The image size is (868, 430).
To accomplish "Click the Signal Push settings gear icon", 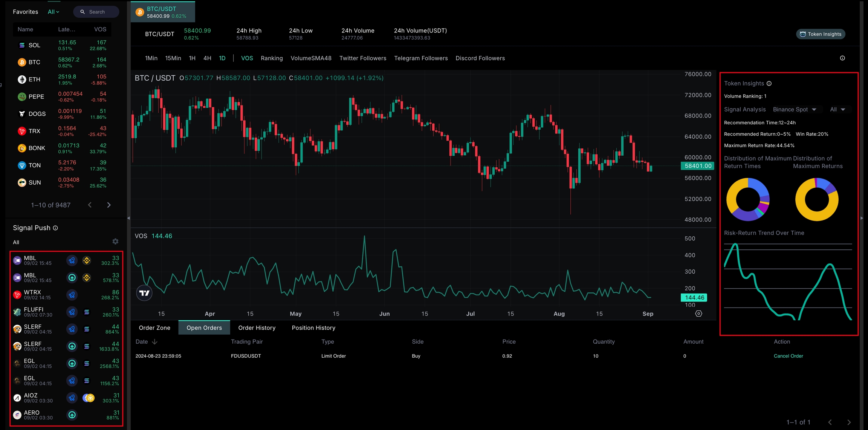I will 115,241.
